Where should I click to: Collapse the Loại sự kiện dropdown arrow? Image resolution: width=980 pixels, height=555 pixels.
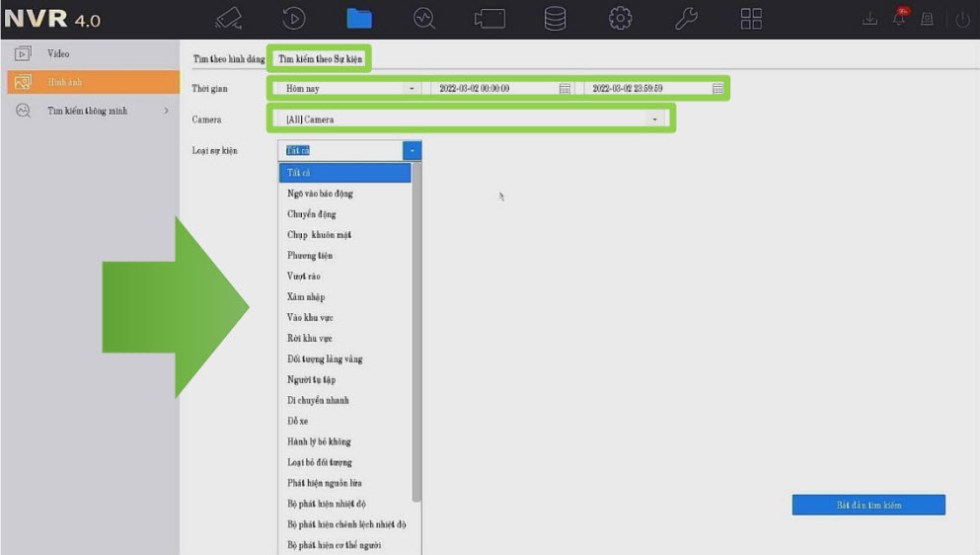[412, 151]
